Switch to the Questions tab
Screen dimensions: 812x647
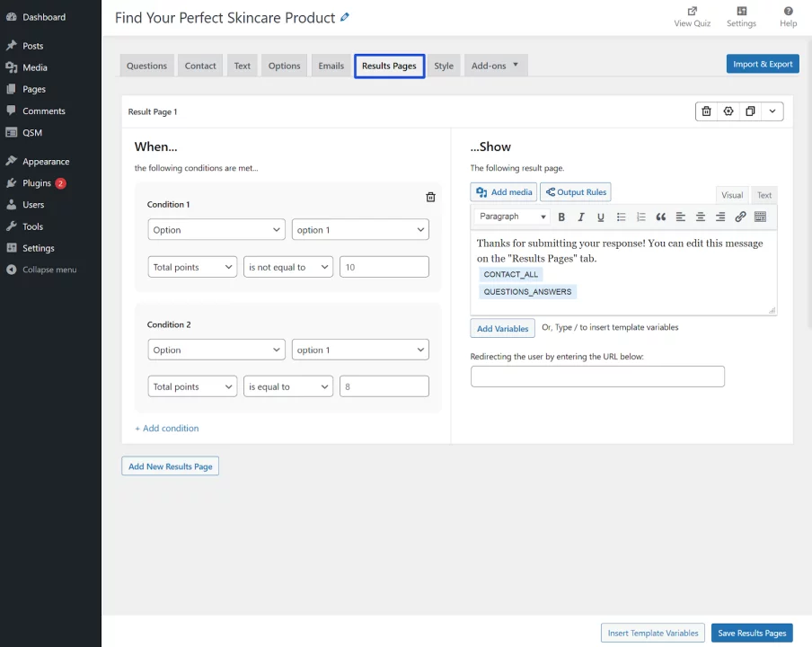click(146, 66)
